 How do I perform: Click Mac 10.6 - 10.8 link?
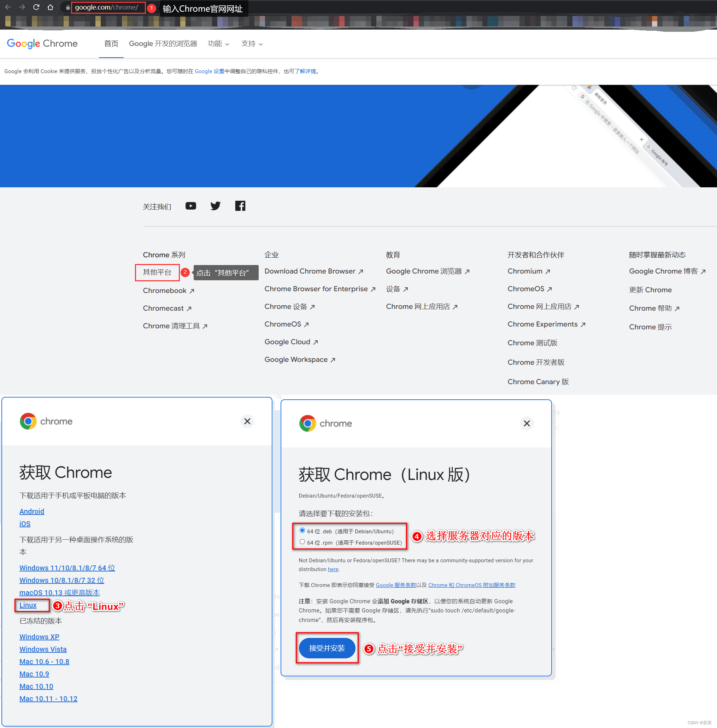tap(45, 661)
